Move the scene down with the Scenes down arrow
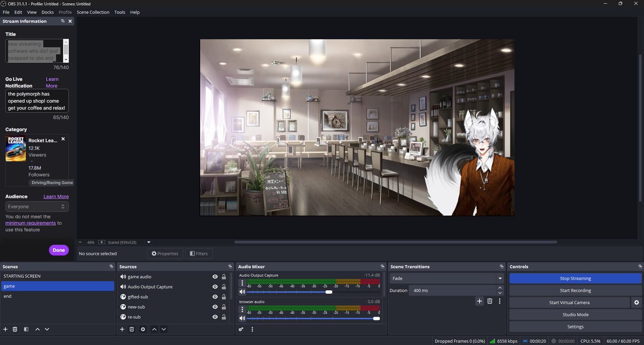644x345 pixels. coord(47,329)
